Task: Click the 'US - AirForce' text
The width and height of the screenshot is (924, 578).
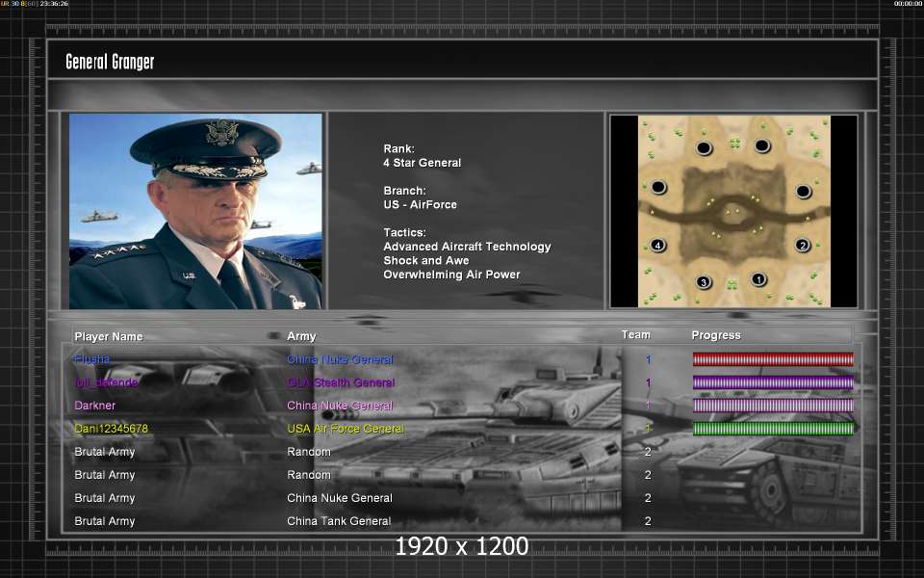Action: tap(421, 204)
